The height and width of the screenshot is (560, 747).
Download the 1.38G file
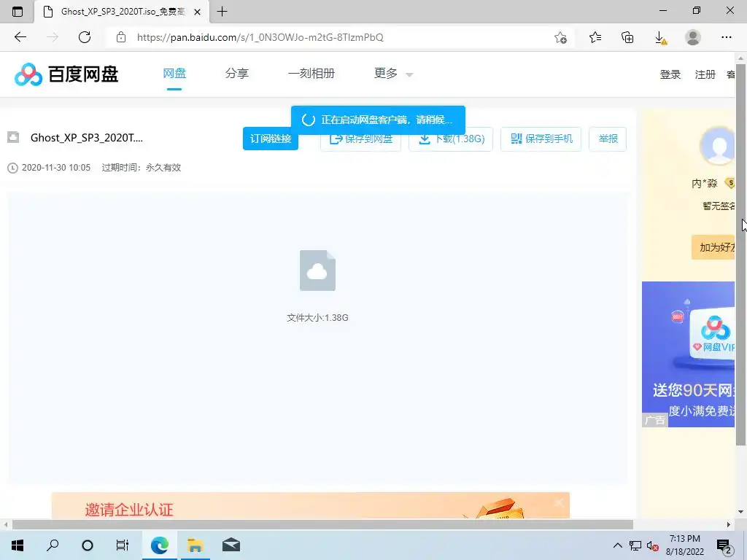click(x=451, y=139)
